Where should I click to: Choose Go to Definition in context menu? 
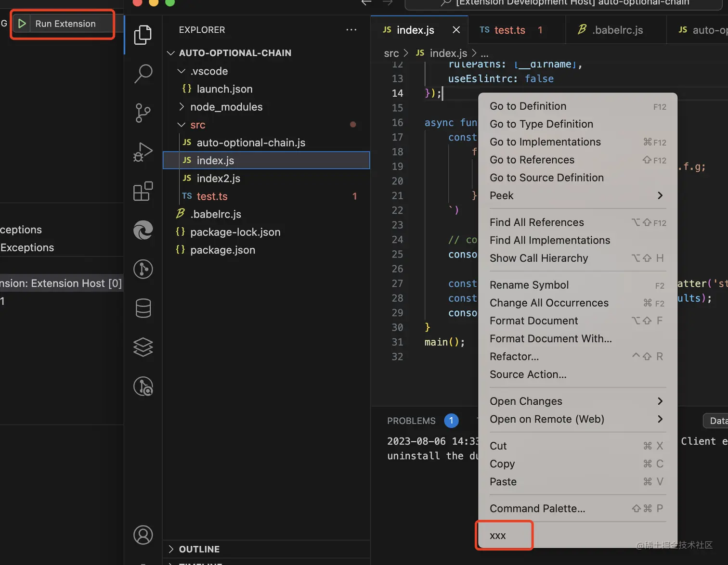pos(578,106)
